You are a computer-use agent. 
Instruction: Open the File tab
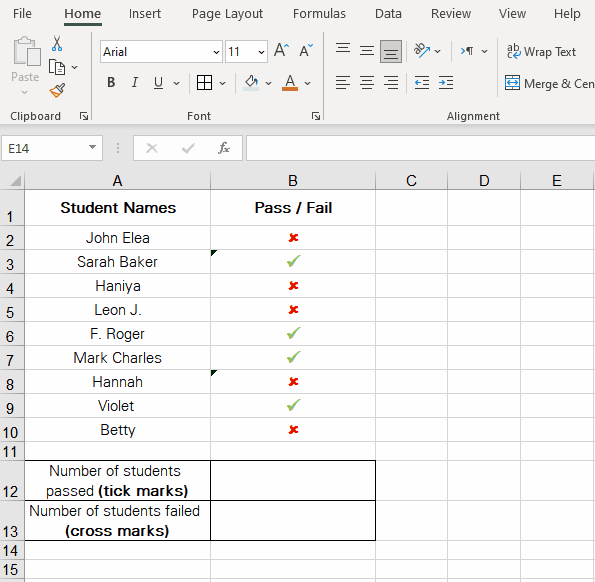(22, 14)
